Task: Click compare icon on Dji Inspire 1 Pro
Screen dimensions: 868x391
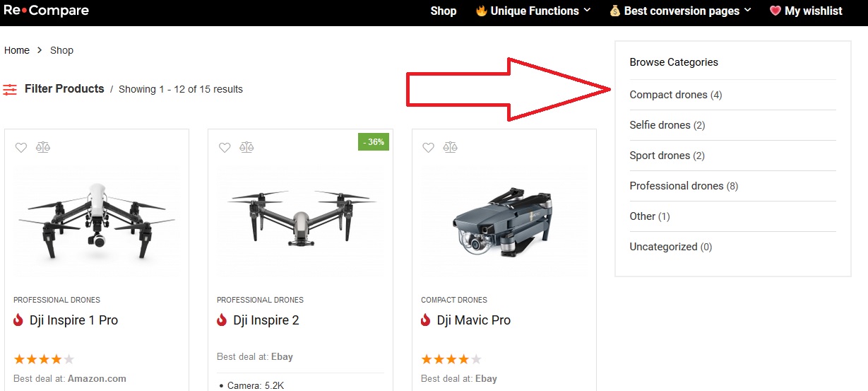Action: (43, 147)
